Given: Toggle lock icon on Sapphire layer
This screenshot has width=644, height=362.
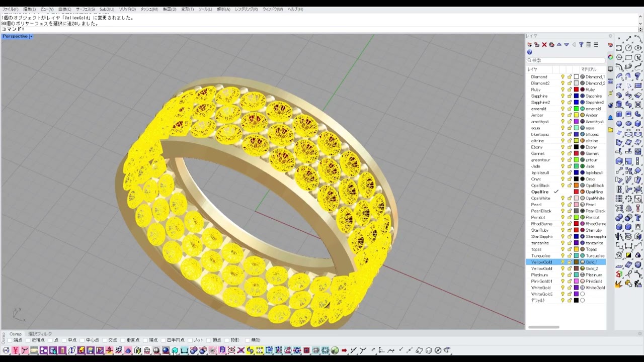Looking at the screenshot, I should click(570, 96).
